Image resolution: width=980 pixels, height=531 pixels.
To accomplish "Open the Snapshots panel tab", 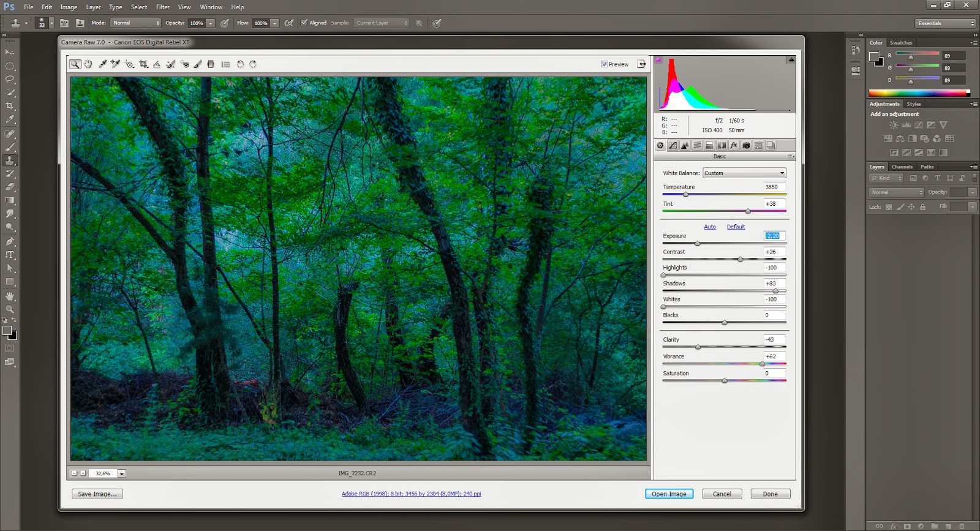I will pos(771,145).
